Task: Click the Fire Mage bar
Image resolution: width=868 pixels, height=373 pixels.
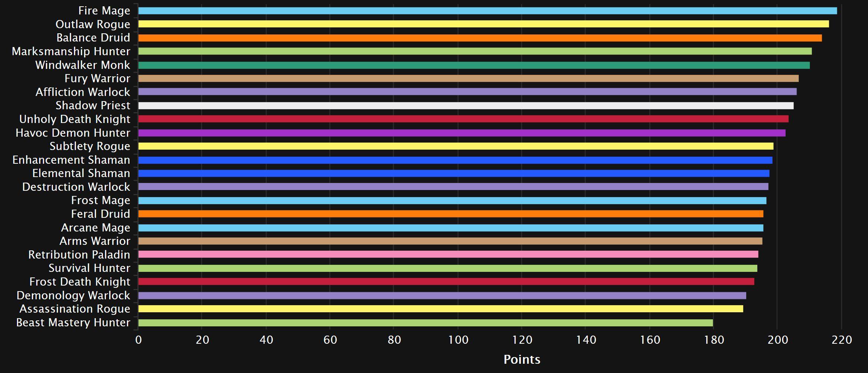Action: pos(487,11)
